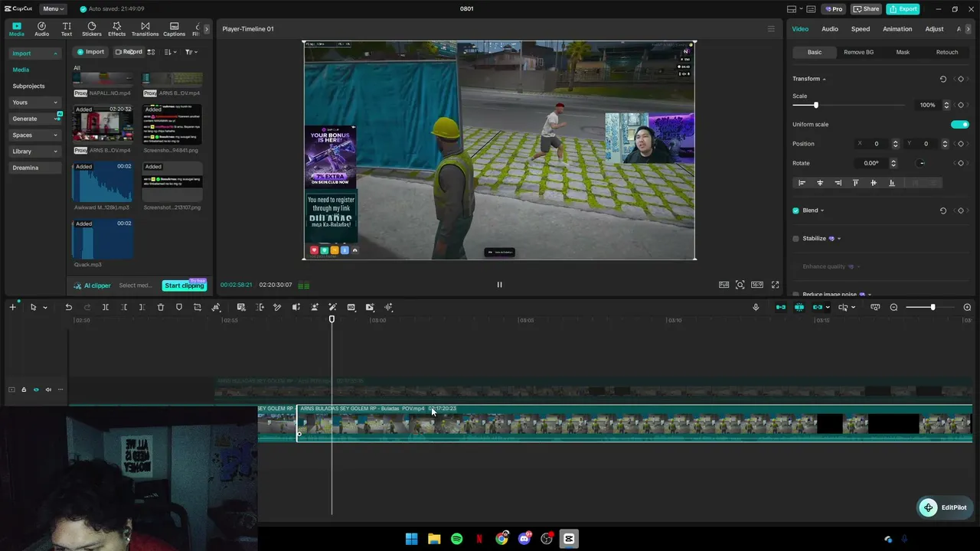Open the Transitions panel
The width and height of the screenshot is (980, 551).
[x=145, y=29]
